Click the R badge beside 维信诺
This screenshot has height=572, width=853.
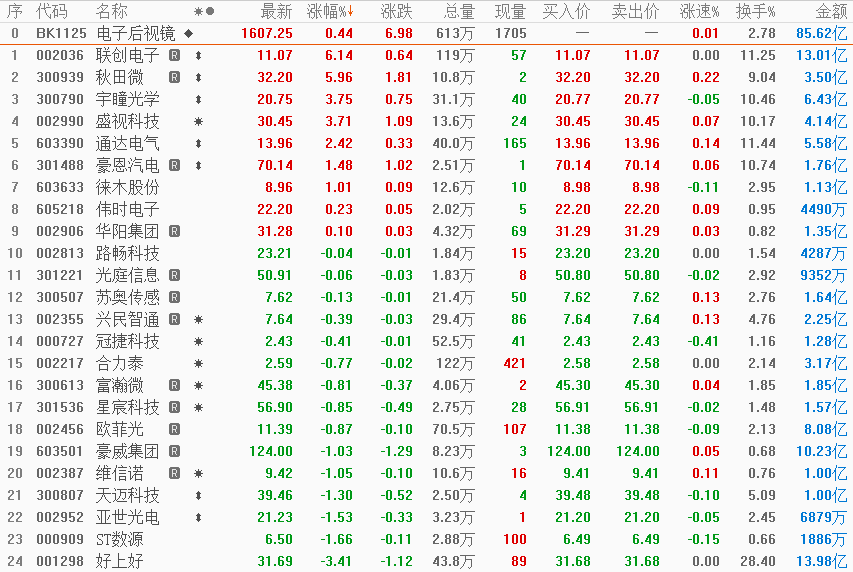point(174,473)
